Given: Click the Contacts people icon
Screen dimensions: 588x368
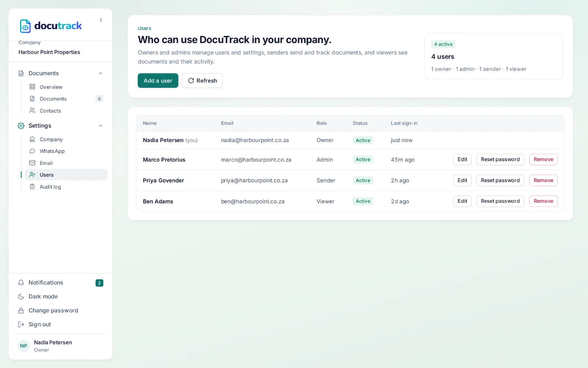Looking at the screenshot, I should pos(32,110).
